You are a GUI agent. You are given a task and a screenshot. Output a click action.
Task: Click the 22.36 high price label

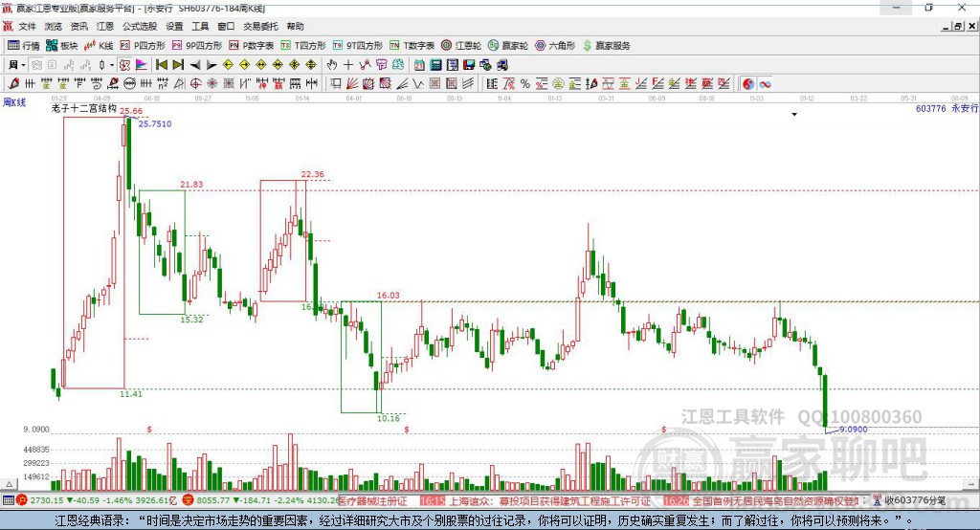[313, 174]
